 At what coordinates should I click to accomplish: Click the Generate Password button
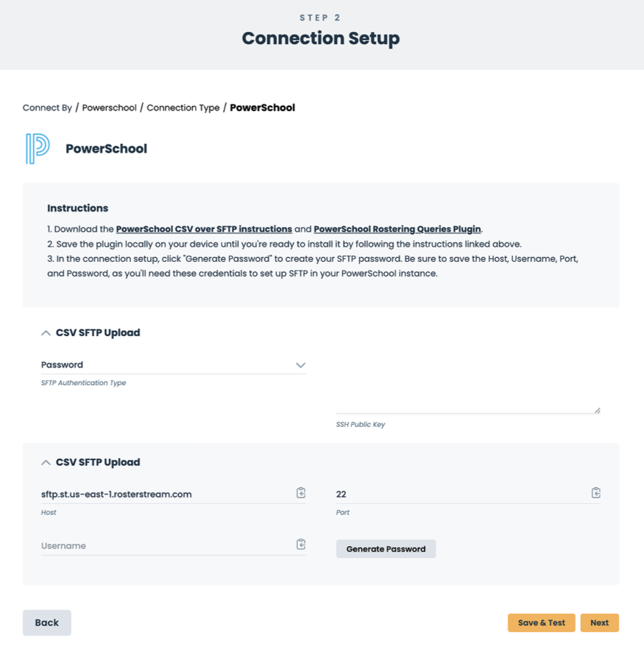click(386, 549)
